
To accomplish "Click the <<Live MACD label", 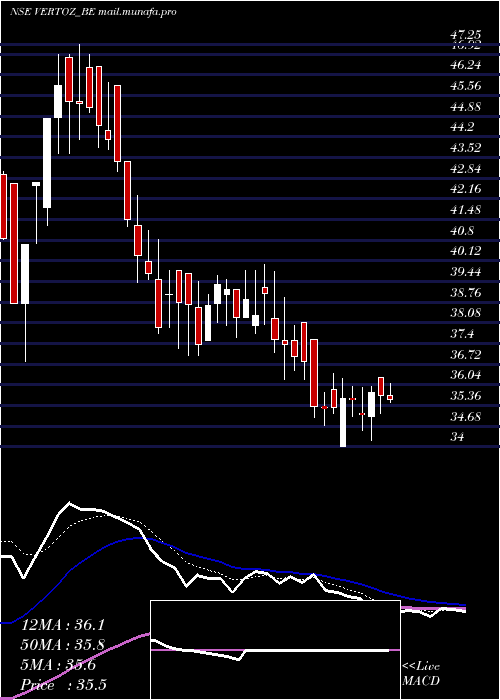I will click(421, 674).
